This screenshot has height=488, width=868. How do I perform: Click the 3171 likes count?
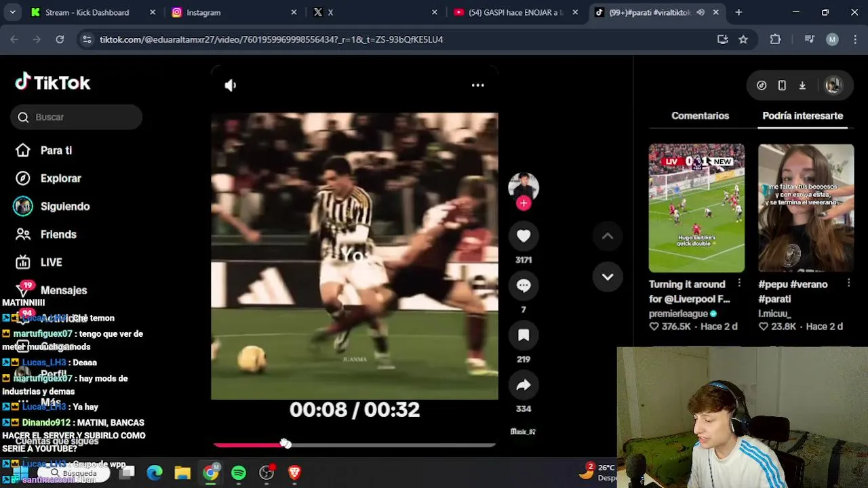pyautogui.click(x=524, y=260)
